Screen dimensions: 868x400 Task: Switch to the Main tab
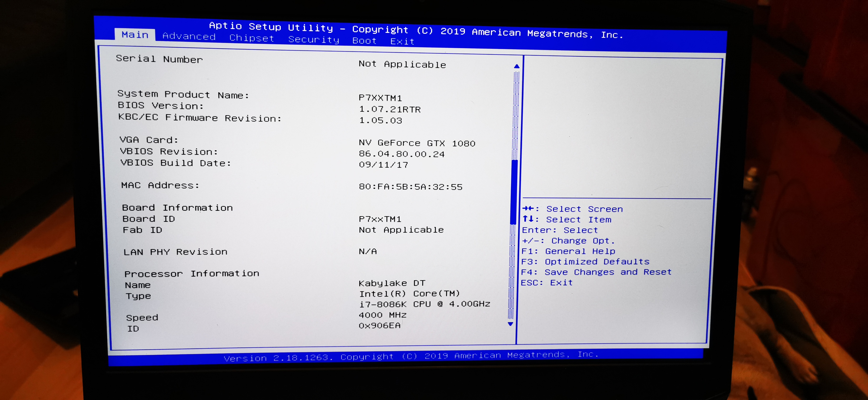point(135,34)
